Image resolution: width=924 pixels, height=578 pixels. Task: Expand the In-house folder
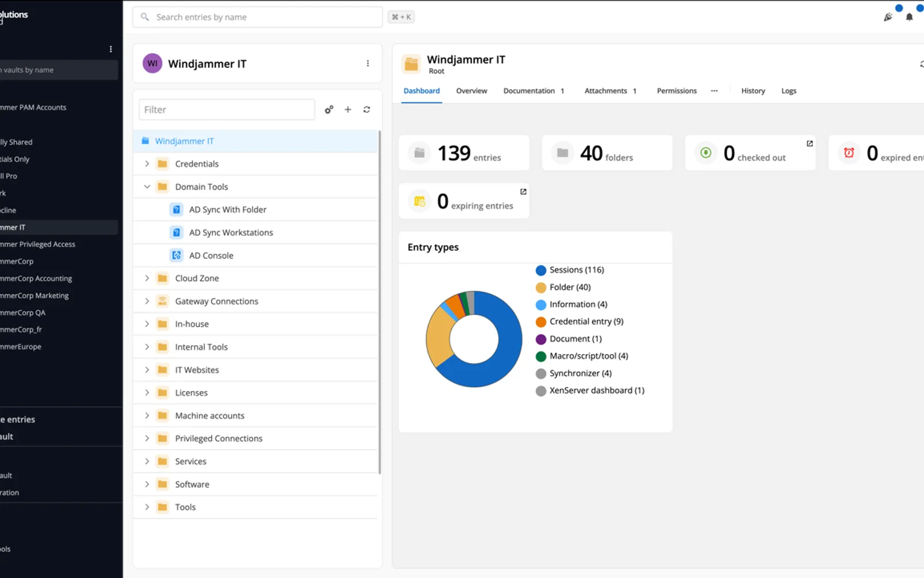[x=147, y=324]
